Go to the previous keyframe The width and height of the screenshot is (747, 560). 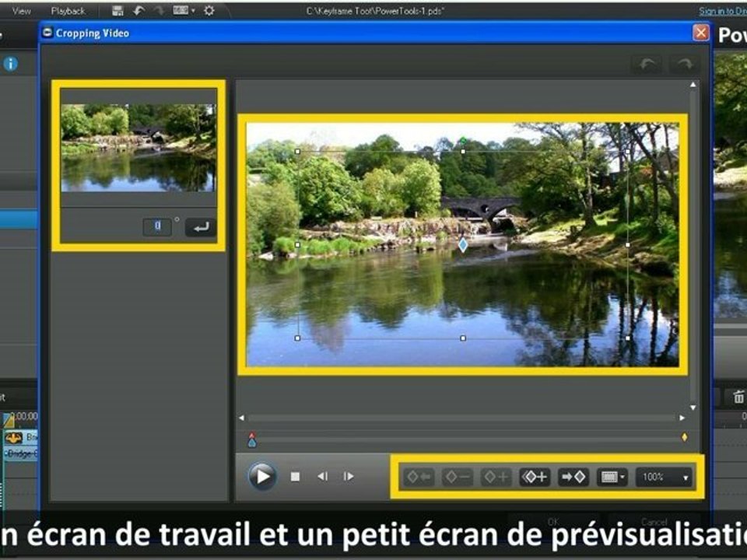pos(419,477)
